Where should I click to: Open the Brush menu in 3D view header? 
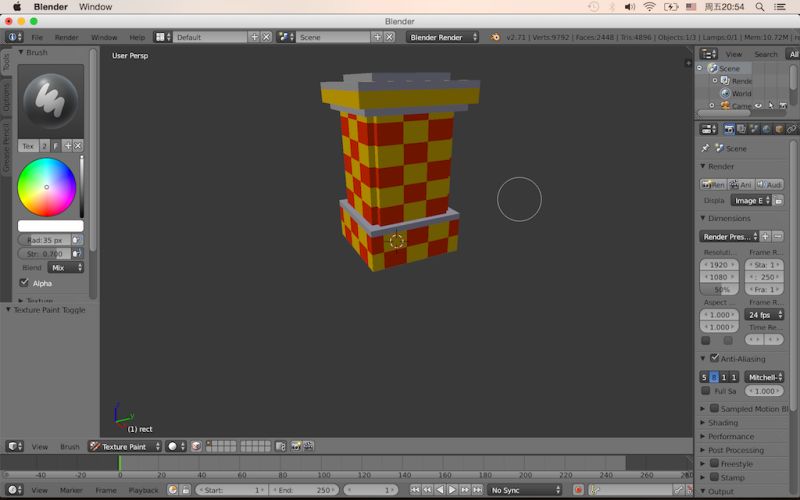coord(70,446)
